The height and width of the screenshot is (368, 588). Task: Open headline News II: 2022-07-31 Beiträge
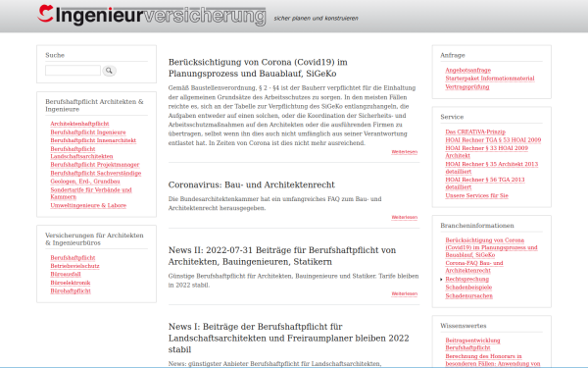[282, 256]
